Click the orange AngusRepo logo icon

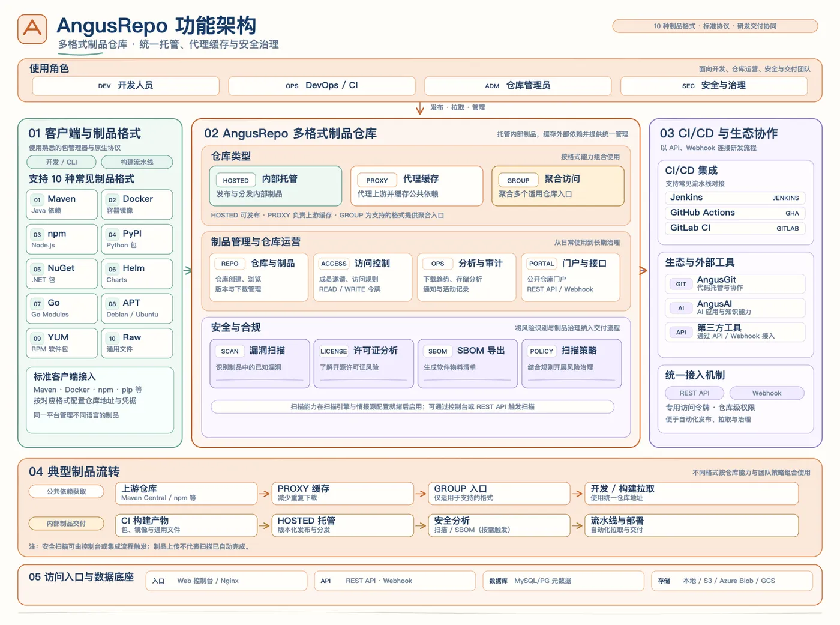(x=32, y=29)
